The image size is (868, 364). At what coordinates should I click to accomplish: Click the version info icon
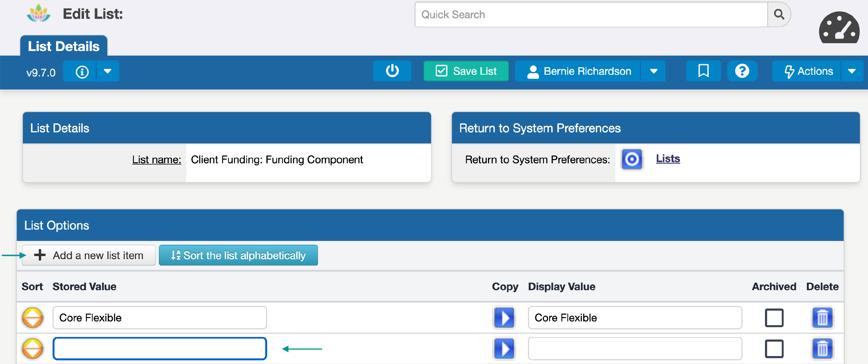pyautogui.click(x=82, y=72)
